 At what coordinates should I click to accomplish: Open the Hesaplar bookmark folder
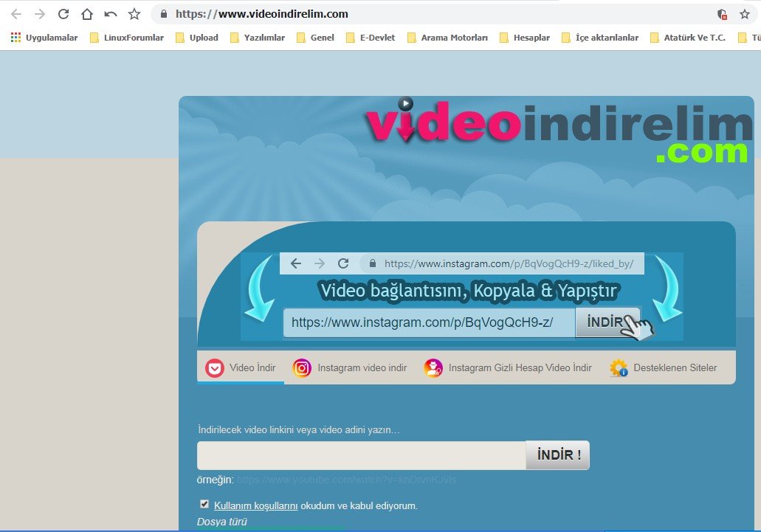pyautogui.click(x=525, y=38)
